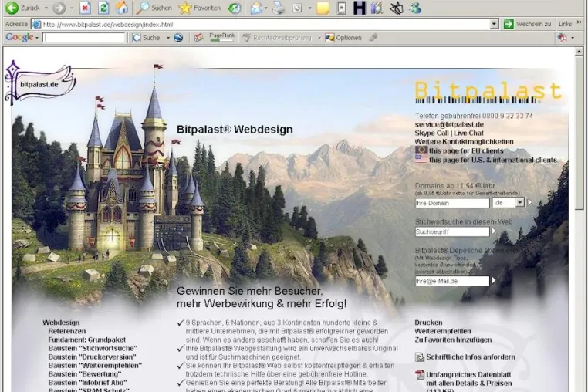Click the mail envelope icon in toolbar
Viewport: 588px width, 392px height.
256,8
